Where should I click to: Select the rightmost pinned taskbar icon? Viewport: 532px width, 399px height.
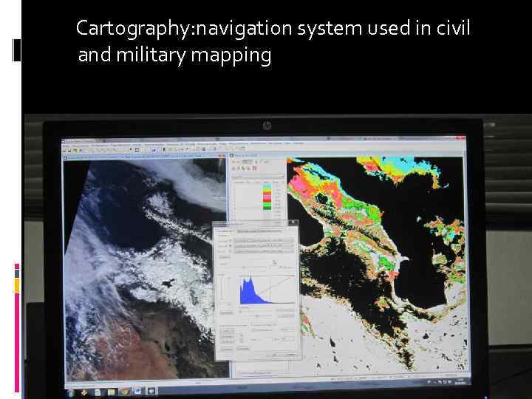pos(151,391)
